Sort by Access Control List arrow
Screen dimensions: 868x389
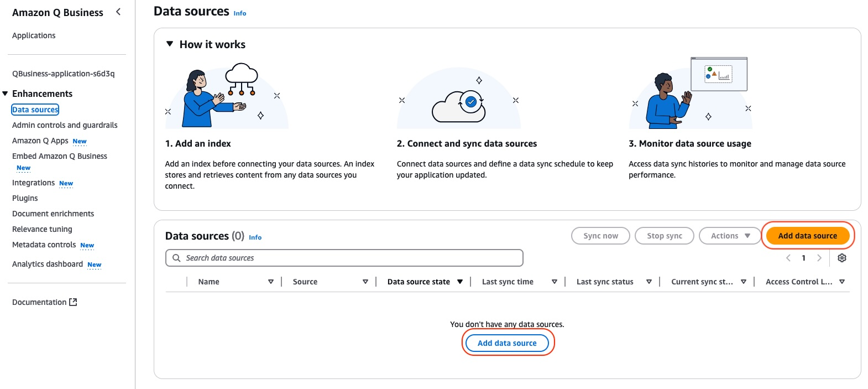coord(842,282)
